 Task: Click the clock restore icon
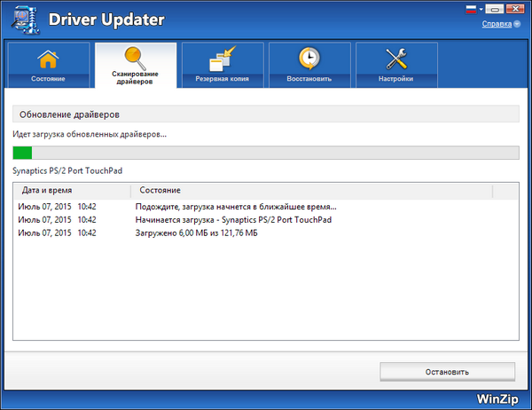tap(309, 59)
